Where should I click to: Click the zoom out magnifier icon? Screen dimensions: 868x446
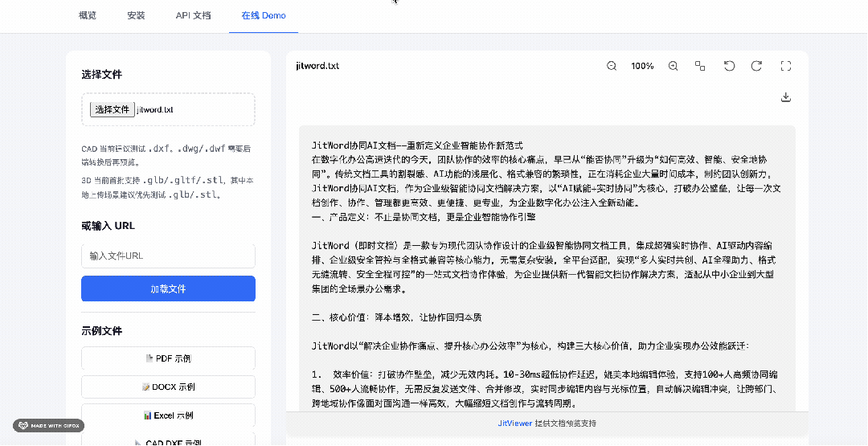click(612, 66)
